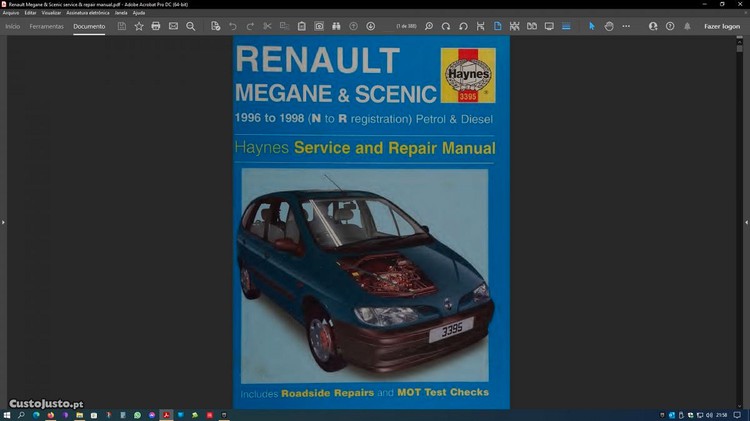Screen dimensions: 750x421
Task: Send the file via the envelope icon
Action: [x=173, y=26]
